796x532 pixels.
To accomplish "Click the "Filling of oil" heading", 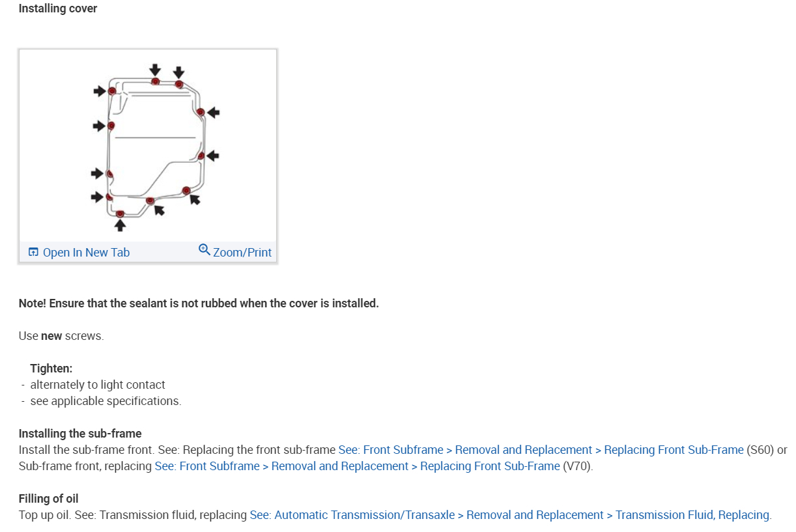I will coord(48,499).
